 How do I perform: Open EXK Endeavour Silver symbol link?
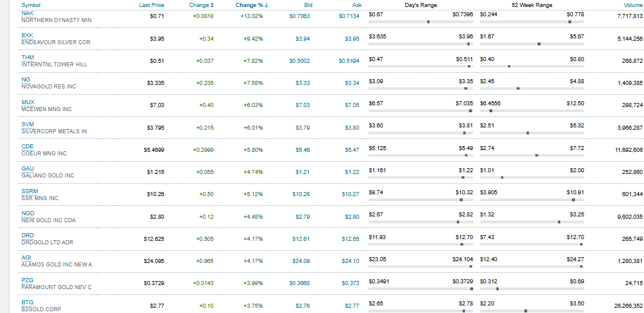(27, 35)
